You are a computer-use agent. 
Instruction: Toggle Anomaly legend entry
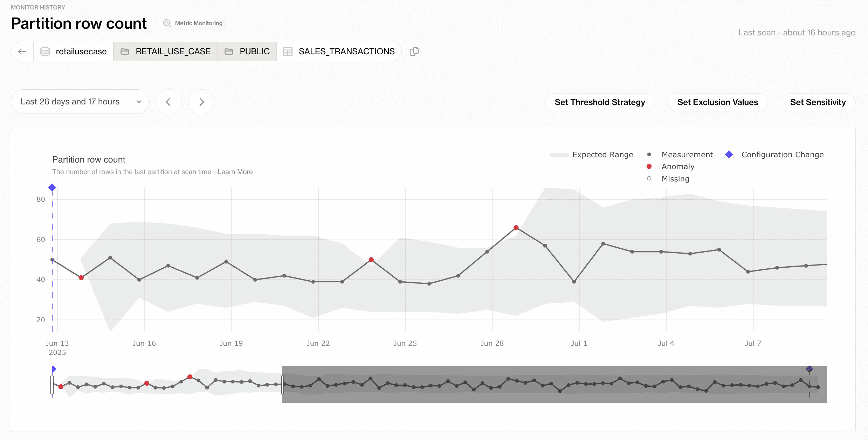670,166
